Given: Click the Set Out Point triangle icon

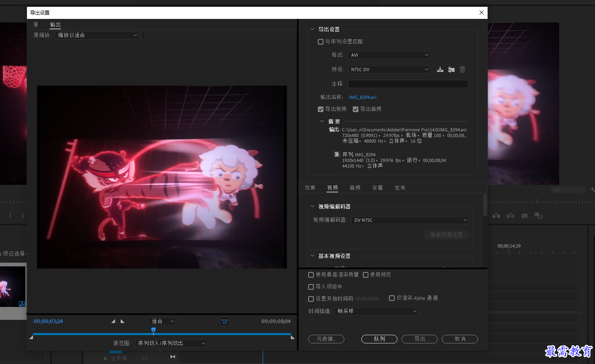Looking at the screenshot, I should click(x=123, y=321).
